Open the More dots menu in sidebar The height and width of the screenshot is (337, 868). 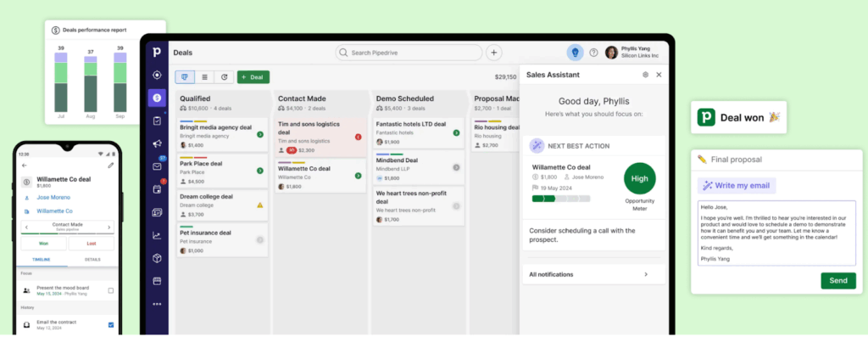coord(157,304)
